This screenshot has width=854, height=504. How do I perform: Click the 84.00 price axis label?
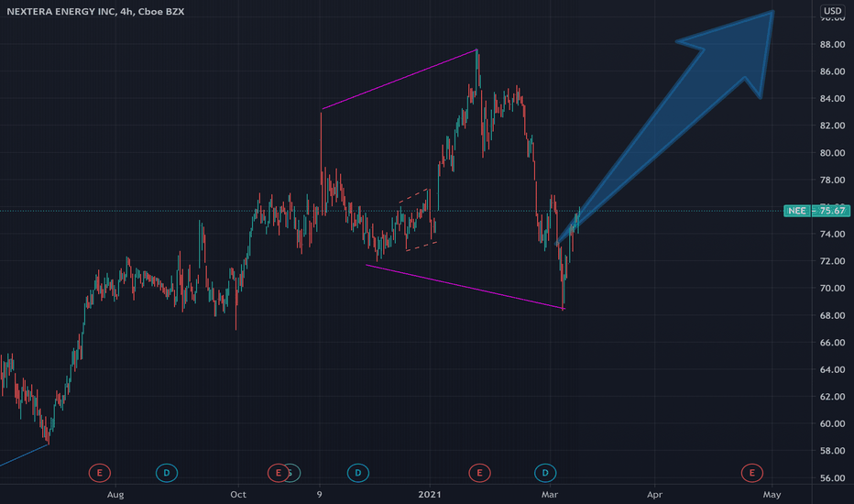click(x=833, y=99)
